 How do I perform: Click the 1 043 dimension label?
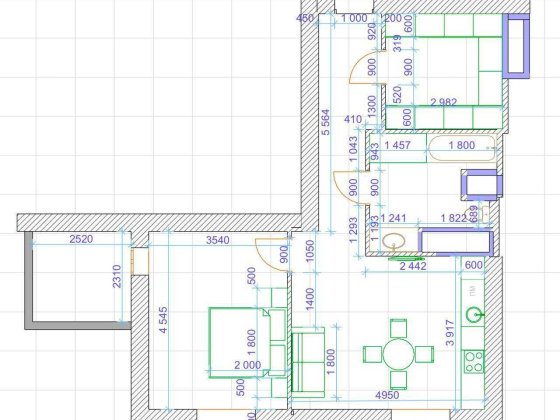(x=353, y=149)
